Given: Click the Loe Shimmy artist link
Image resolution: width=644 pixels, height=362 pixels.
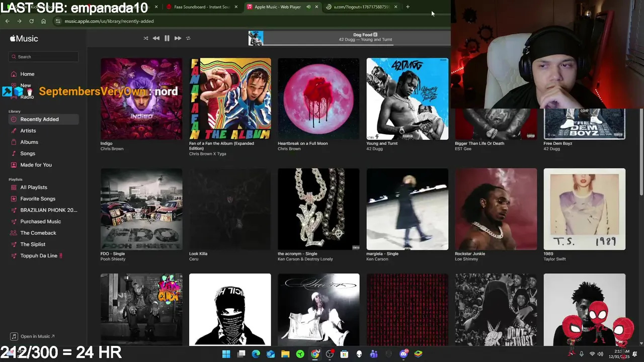Looking at the screenshot, I should tap(466, 259).
